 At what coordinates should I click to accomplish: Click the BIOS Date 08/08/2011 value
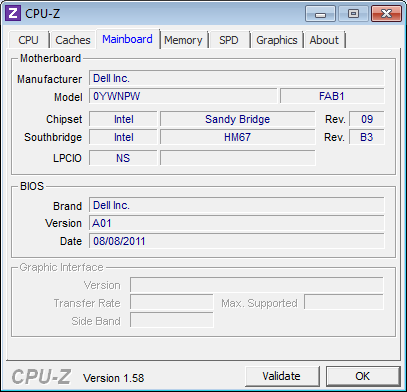(x=237, y=241)
